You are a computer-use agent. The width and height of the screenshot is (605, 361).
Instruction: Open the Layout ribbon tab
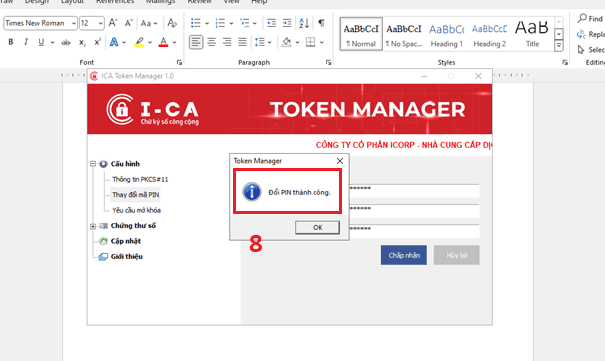coord(72,2)
